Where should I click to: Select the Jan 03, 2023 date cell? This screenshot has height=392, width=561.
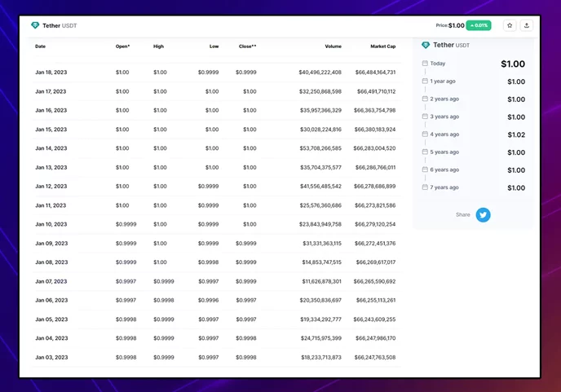51,357
